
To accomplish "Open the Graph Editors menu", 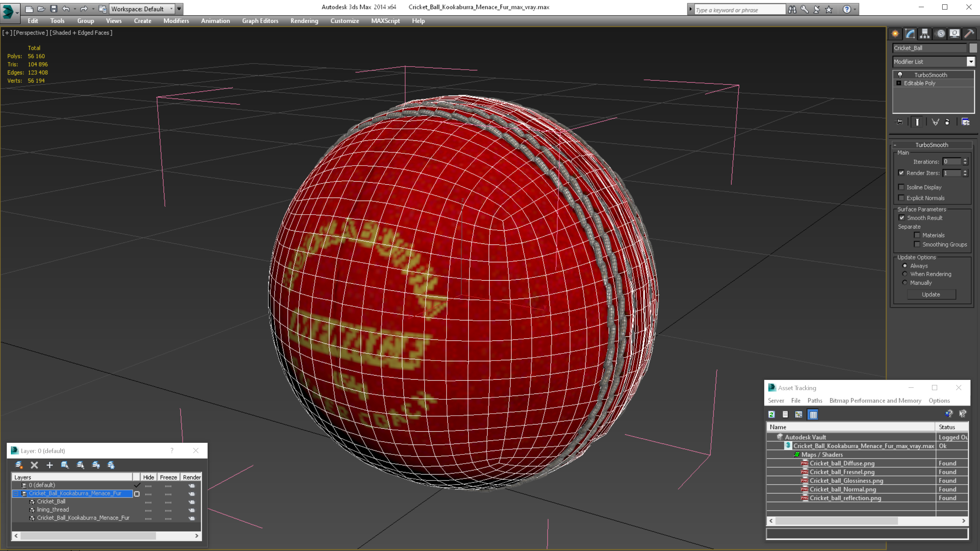I will click(x=260, y=21).
